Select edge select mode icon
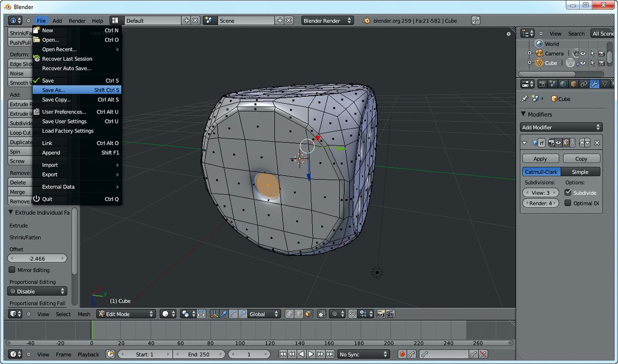Screen dimensions: 618x364 (x=298, y=314)
